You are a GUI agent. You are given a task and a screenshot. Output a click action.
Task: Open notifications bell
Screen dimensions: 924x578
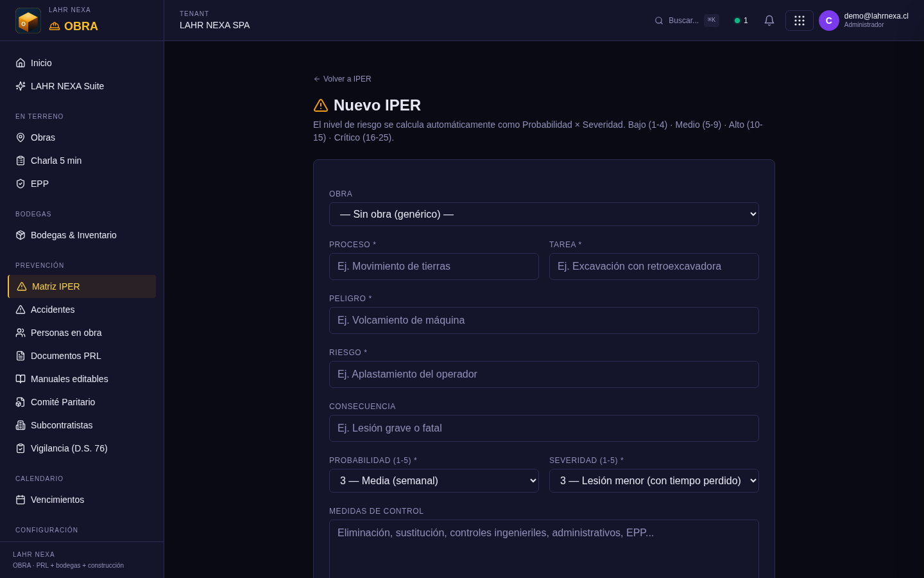tap(769, 21)
